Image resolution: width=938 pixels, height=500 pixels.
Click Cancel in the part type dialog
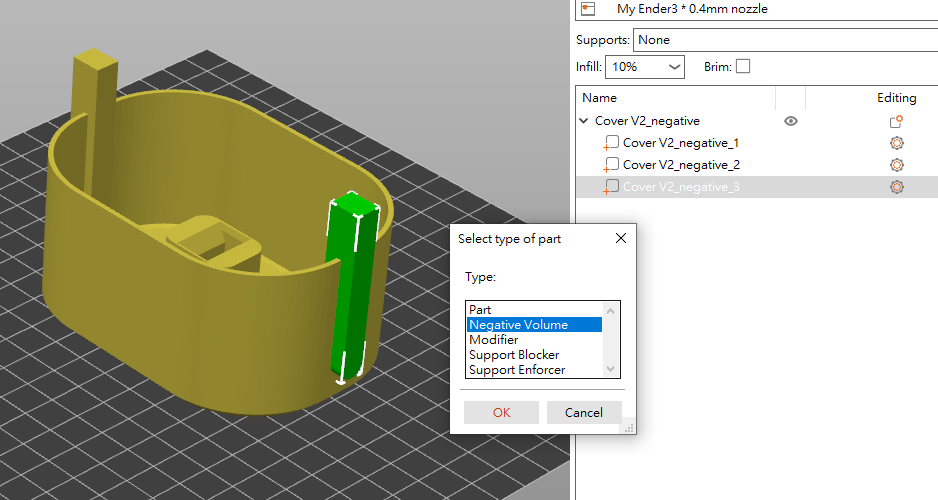(584, 413)
